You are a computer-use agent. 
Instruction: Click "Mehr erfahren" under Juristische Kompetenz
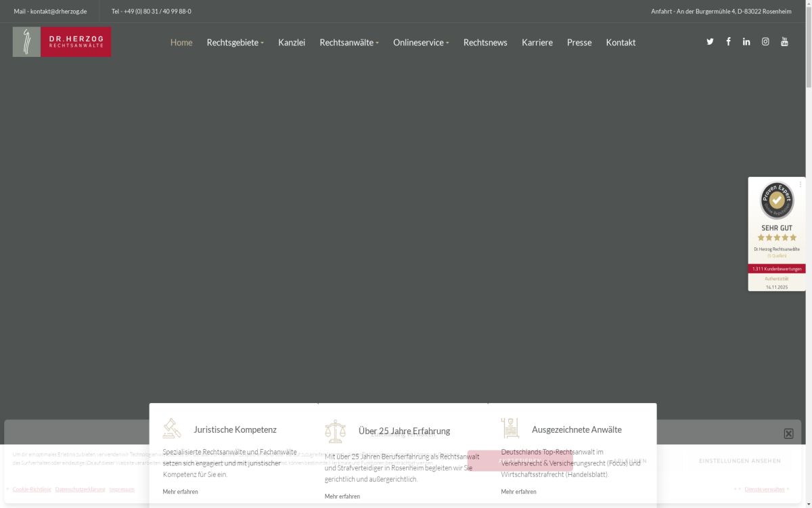(180, 492)
